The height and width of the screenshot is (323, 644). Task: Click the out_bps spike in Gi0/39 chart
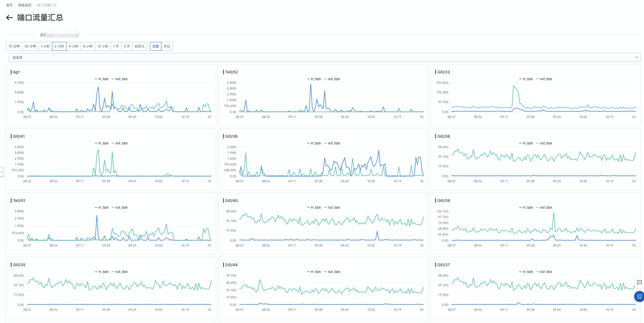554,212
